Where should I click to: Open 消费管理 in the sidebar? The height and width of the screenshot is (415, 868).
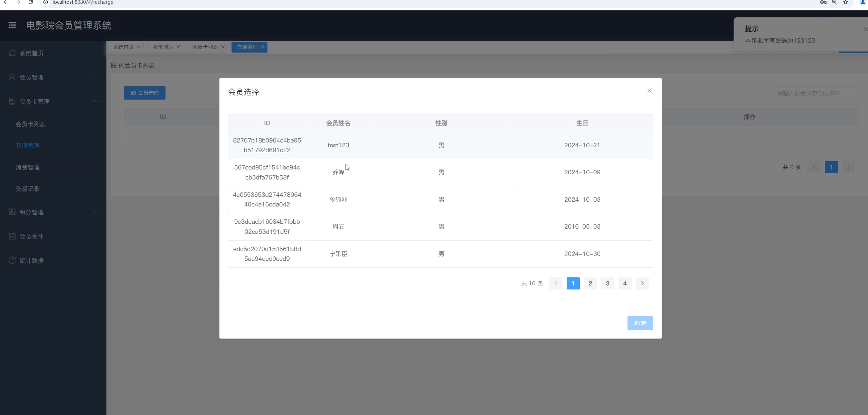pyautogui.click(x=28, y=167)
